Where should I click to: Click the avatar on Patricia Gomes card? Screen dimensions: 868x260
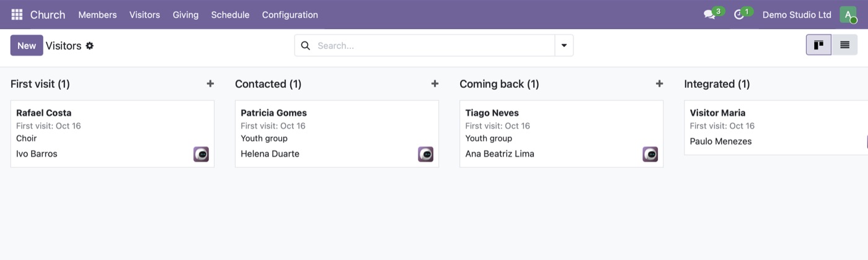point(425,154)
